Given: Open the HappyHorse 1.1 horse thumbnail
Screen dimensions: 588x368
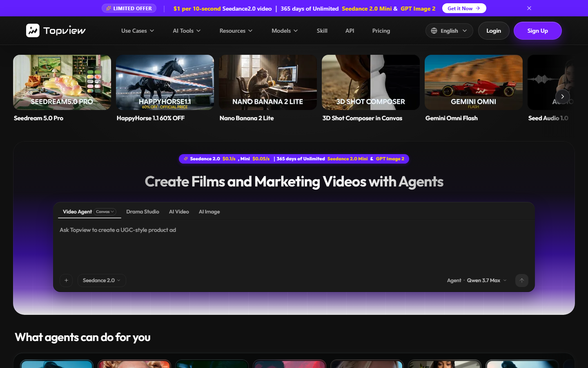Looking at the screenshot, I should point(165,82).
